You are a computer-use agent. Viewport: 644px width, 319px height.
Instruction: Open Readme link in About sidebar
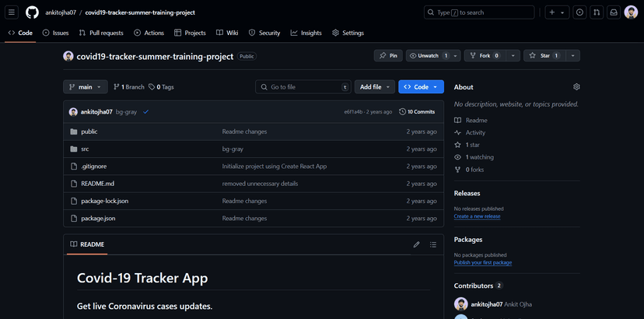pyautogui.click(x=471, y=121)
